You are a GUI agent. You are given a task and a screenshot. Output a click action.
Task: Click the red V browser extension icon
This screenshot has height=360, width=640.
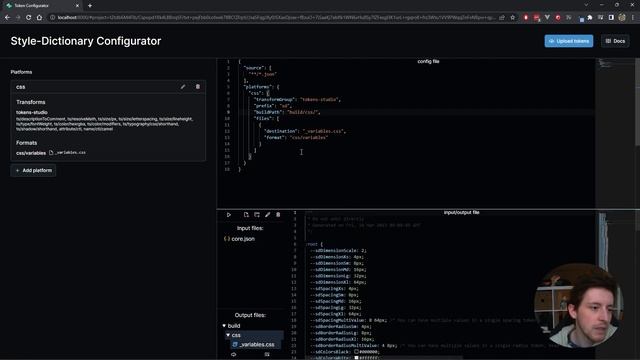(547, 18)
